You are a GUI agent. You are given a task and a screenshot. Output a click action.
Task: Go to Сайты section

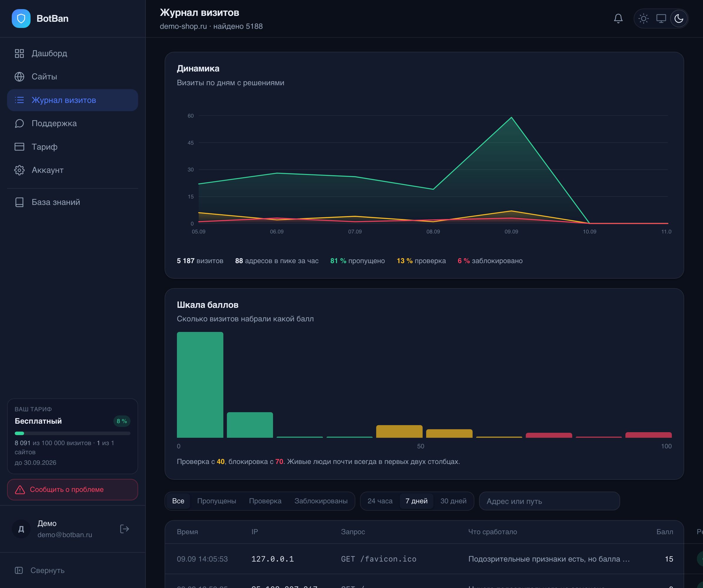(73, 77)
